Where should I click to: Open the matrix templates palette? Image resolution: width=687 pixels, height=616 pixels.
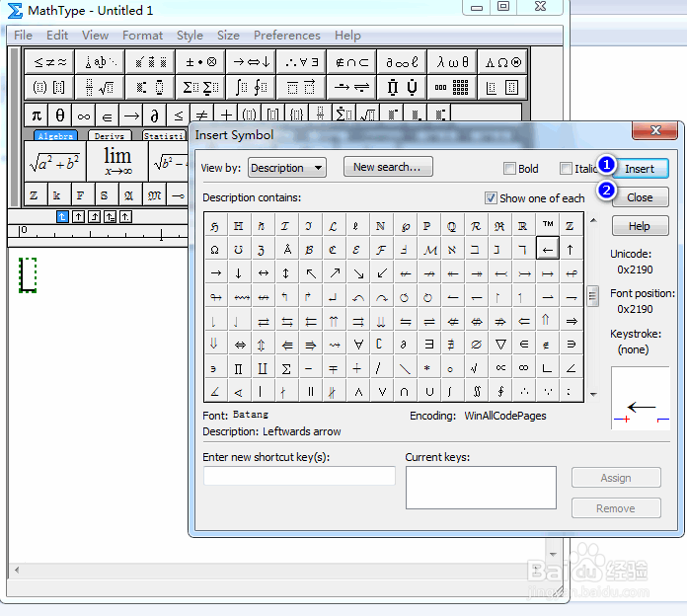pos(453,87)
